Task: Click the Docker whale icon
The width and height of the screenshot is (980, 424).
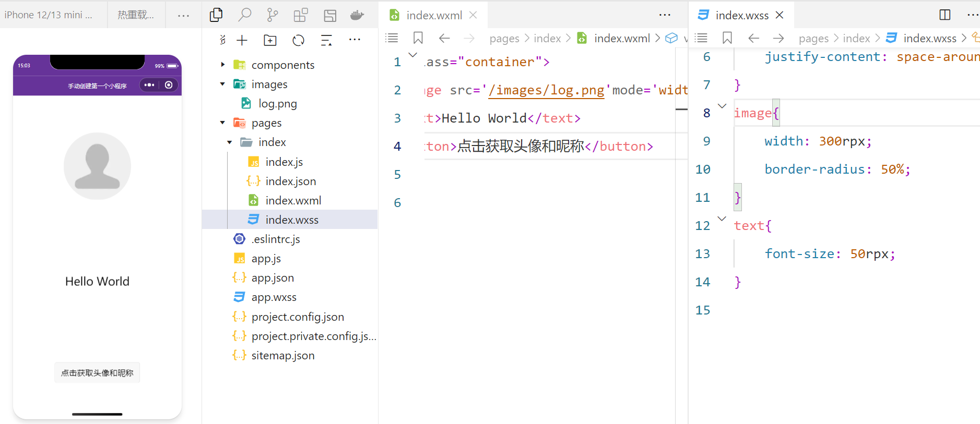Action: (x=357, y=15)
